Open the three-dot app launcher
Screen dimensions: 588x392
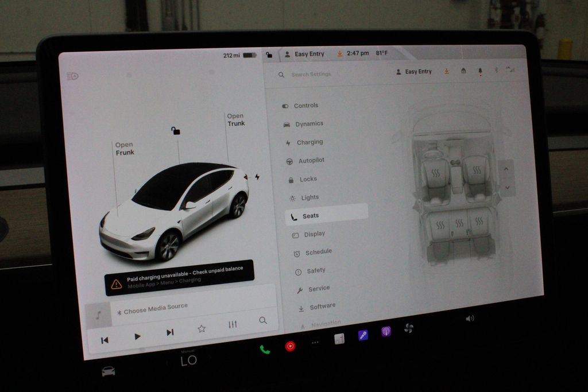tap(315, 342)
